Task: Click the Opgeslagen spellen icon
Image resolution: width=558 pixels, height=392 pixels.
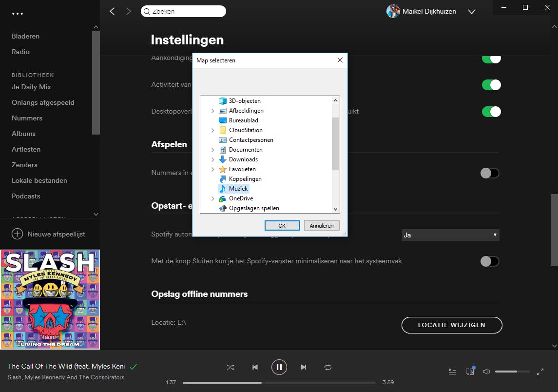Action: click(223, 208)
